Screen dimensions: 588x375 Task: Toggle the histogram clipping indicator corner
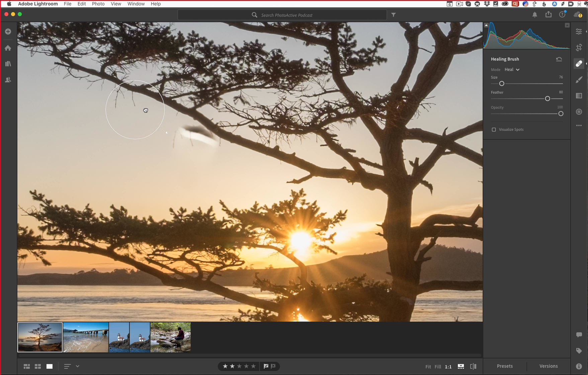567,25
